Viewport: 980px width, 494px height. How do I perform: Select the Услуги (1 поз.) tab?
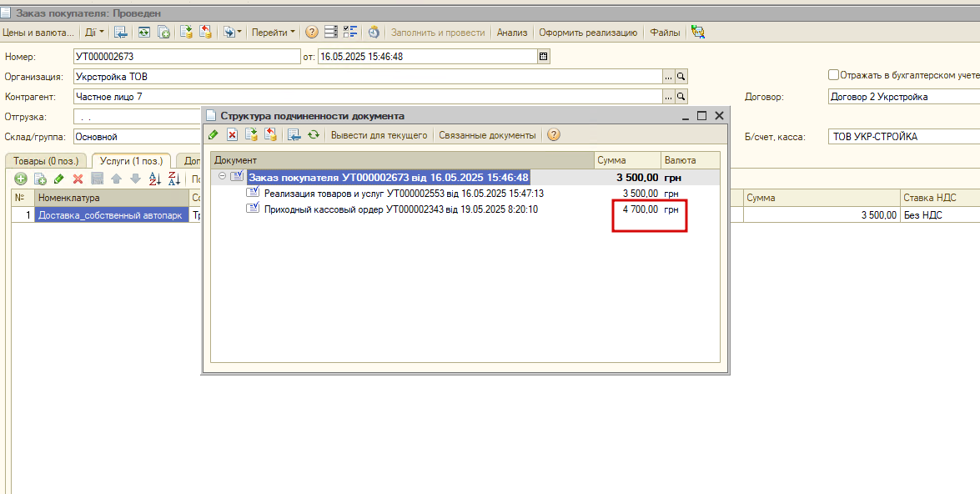pyautogui.click(x=131, y=161)
